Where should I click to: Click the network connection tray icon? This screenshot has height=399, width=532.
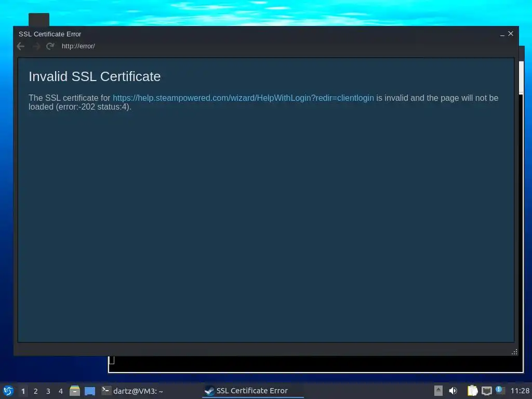pos(486,391)
